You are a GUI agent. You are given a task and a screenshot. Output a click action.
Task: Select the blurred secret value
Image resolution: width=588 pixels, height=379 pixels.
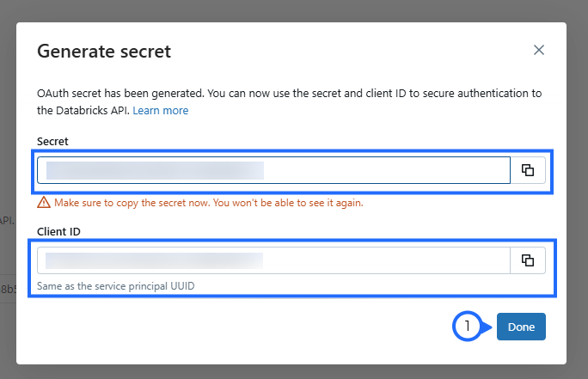pos(155,170)
